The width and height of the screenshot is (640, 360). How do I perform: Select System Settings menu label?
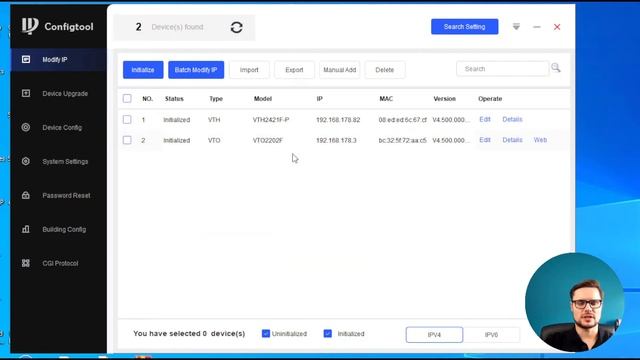(65, 162)
